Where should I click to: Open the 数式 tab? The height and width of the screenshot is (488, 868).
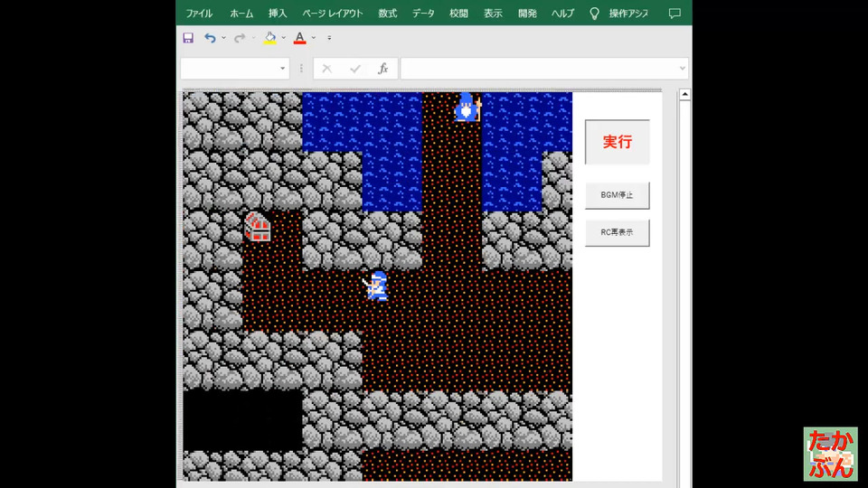[388, 14]
